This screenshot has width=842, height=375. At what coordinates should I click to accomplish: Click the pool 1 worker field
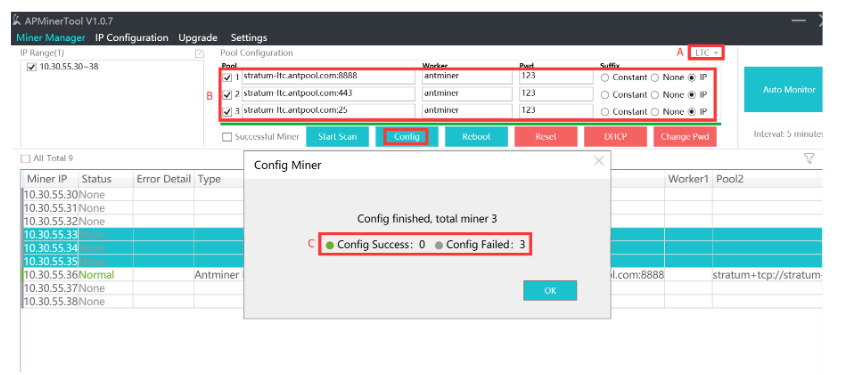[x=467, y=77]
